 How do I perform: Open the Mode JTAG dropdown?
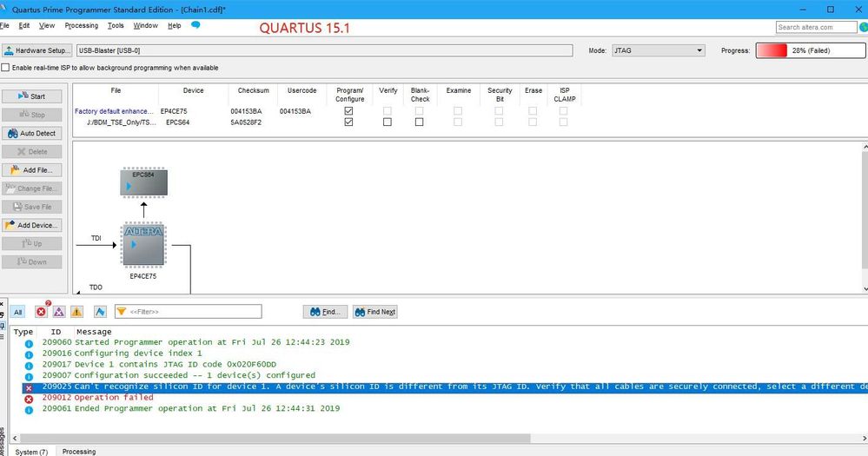click(659, 50)
